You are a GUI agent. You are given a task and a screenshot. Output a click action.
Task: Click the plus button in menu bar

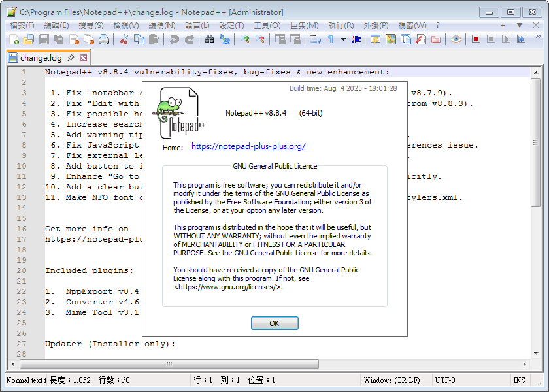click(503, 25)
